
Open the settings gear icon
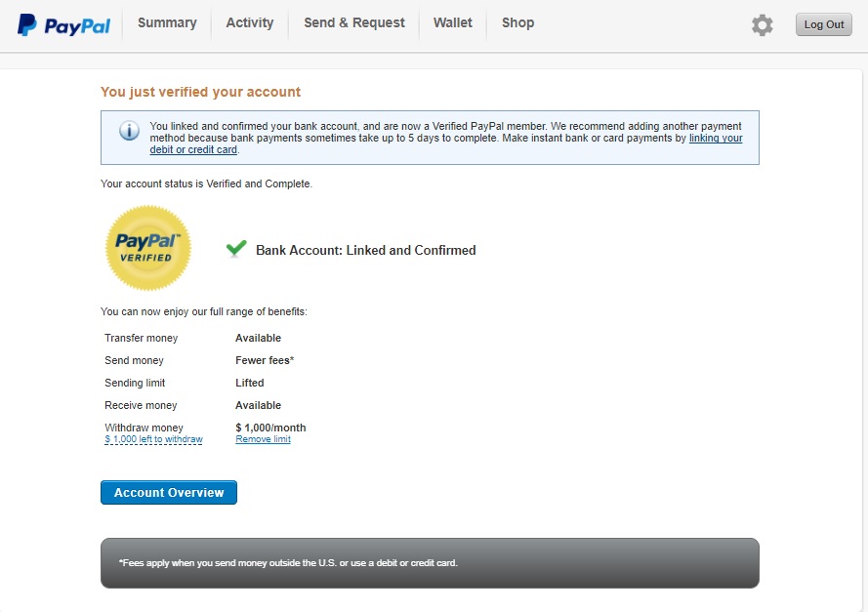763,25
